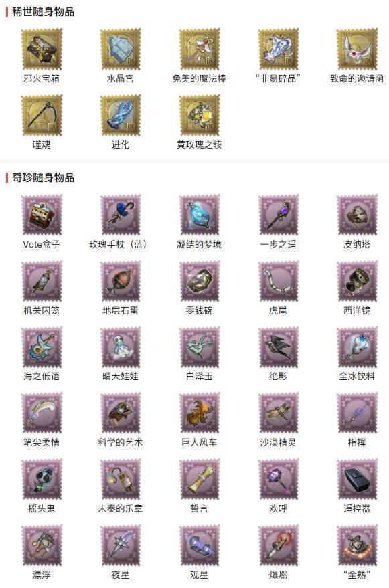Click the 邪火宝箱 item icon

pos(42,49)
